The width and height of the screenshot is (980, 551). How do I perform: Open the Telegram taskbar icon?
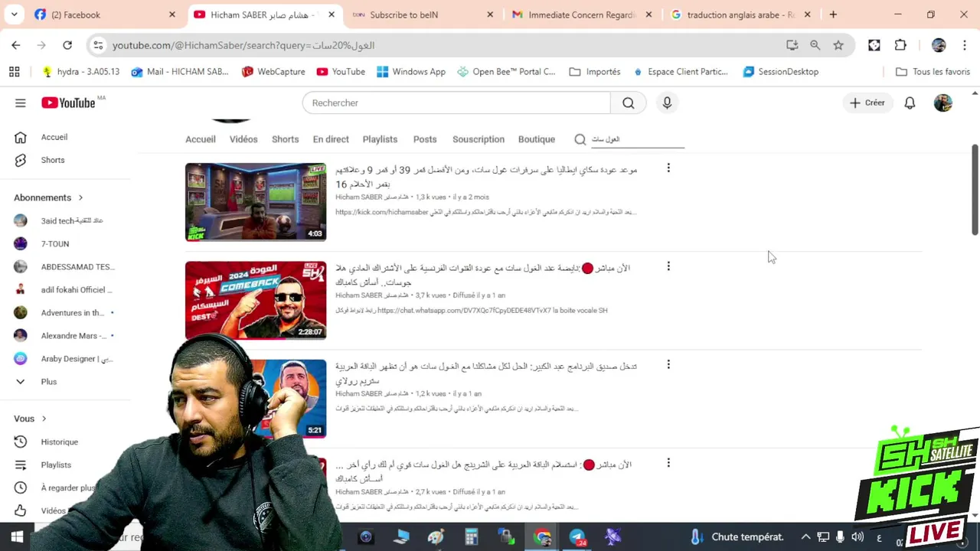click(x=578, y=537)
